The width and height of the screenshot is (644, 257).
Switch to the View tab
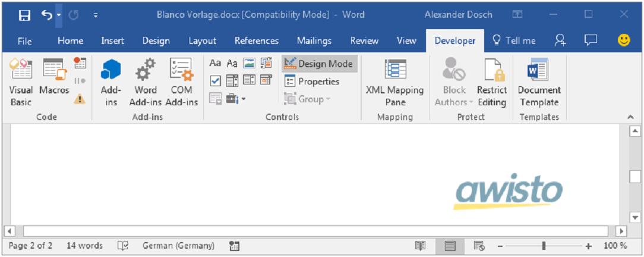tap(406, 40)
